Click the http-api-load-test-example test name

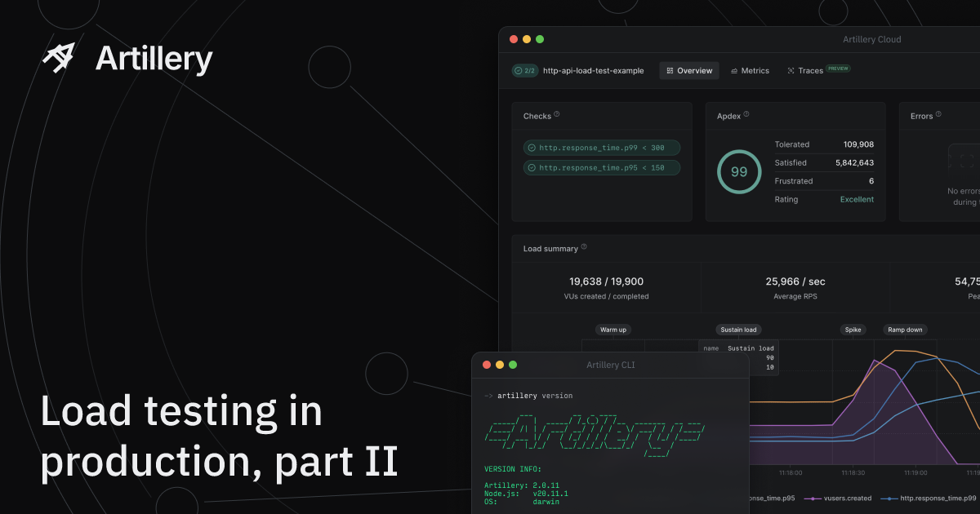point(593,71)
